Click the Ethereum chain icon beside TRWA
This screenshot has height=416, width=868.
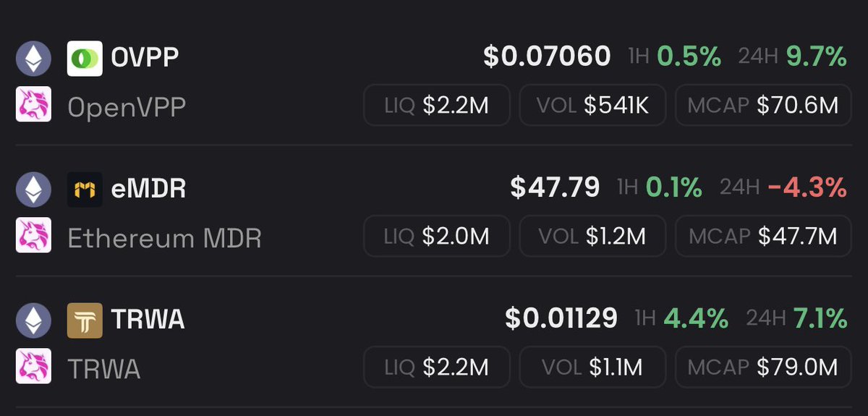pyautogui.click(x=33, y=321)
